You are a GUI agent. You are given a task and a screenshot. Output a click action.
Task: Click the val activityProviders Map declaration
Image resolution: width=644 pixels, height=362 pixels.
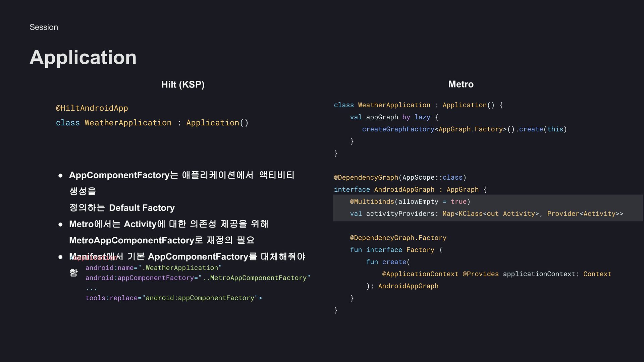[x=486, y=214]
